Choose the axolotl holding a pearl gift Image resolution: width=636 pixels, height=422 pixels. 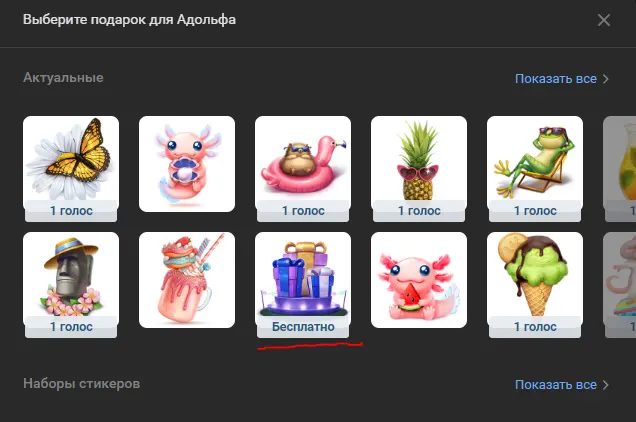187,164
